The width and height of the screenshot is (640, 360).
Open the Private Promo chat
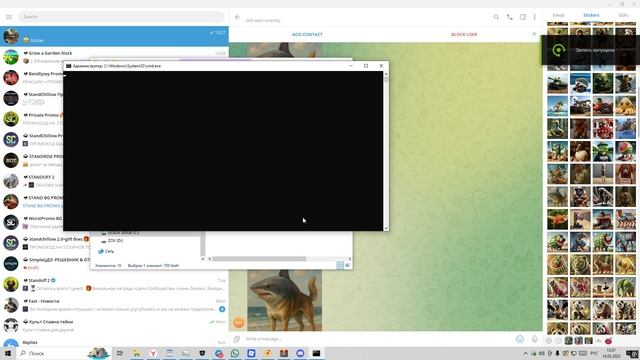(x=32, y=119)
